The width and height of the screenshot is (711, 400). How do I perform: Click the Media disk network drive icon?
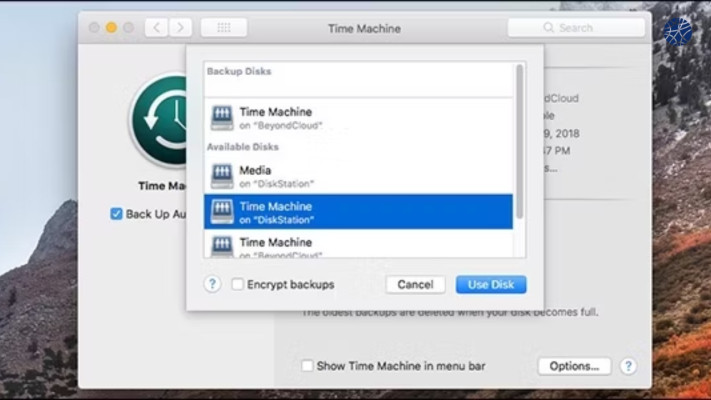tap(222, 176)
